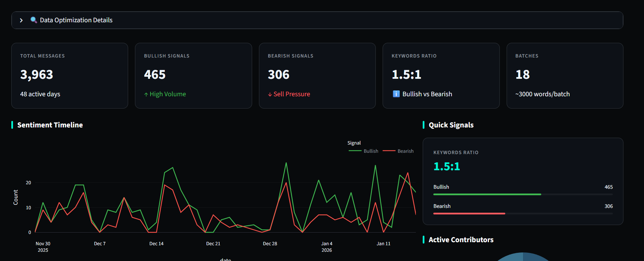Click the green up arrow beside High Volume
The image size is (644, 261).
pos(146,95)
